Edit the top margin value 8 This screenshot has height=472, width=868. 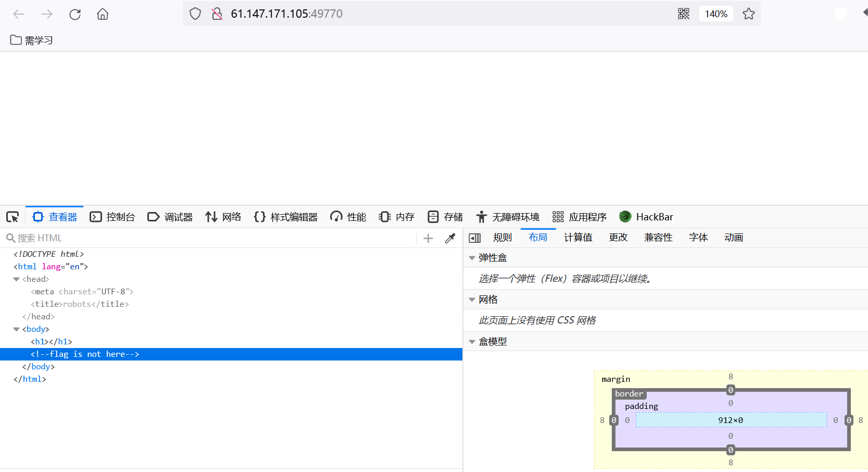tap(731, 377)
